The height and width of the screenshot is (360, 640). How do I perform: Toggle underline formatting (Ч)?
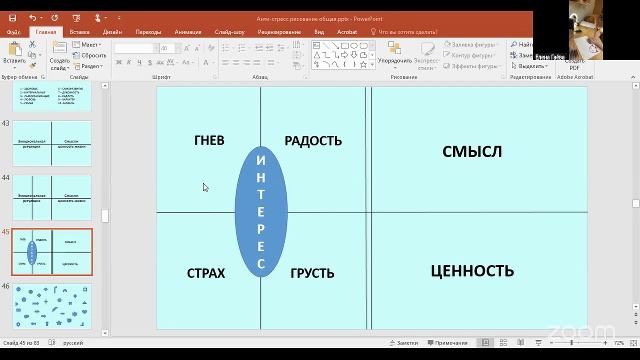140,62
